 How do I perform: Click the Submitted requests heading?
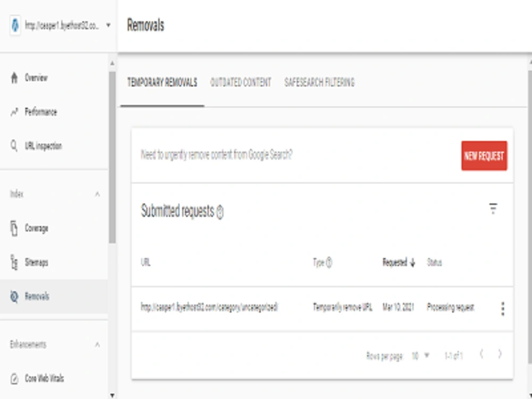(x=178, y=211)
